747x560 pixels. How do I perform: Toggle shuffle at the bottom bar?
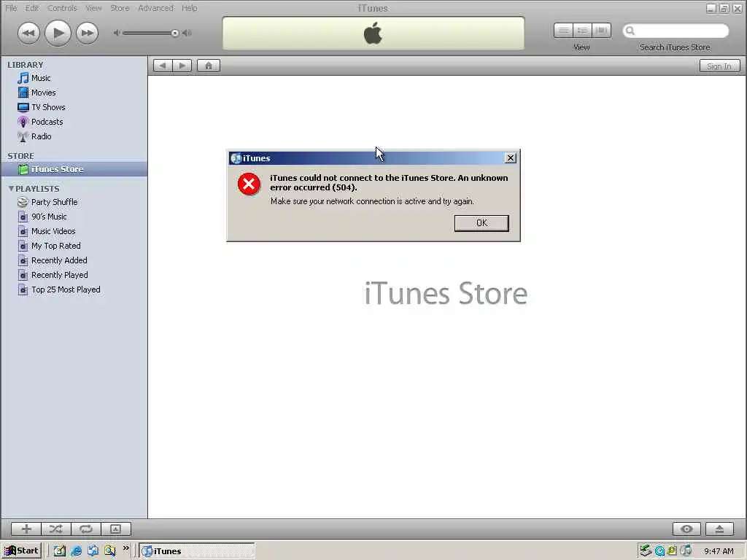pos(55,529)
